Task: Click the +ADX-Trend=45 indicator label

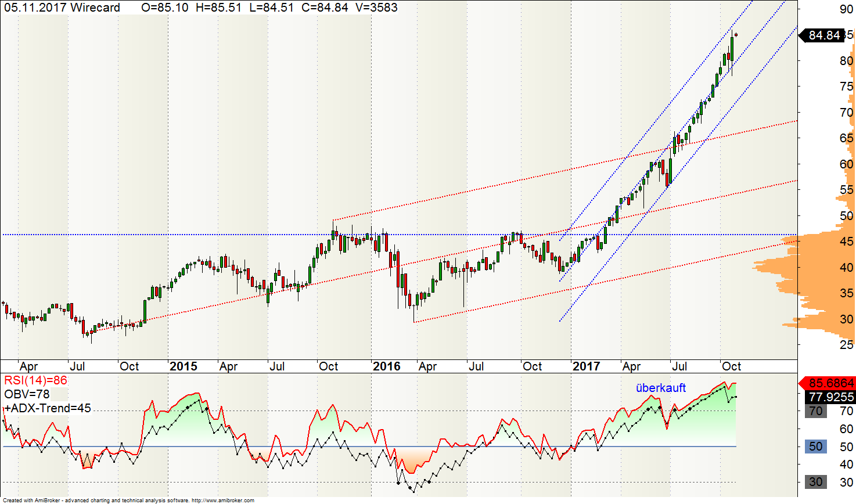Action: coord(48,408)
